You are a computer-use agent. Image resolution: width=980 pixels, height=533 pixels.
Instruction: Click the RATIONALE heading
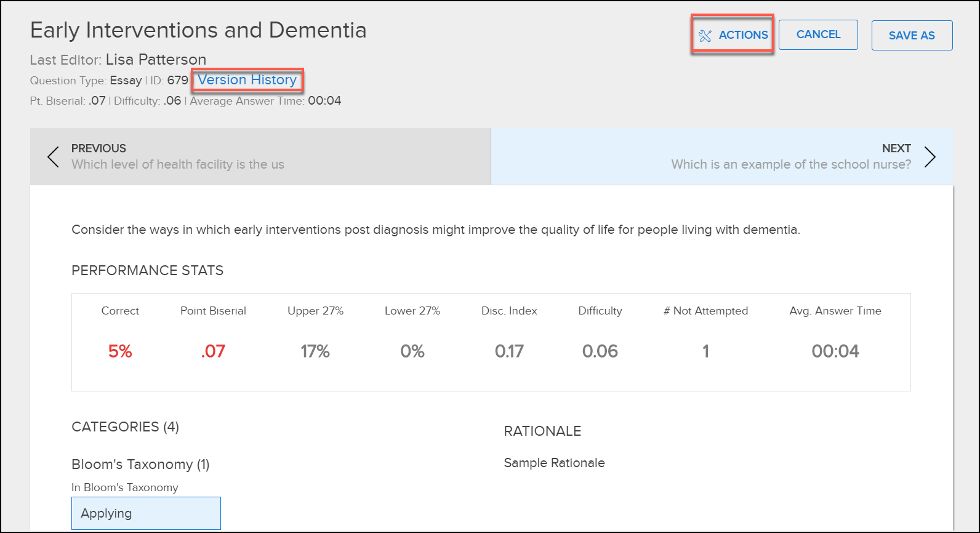pos(542,431)
